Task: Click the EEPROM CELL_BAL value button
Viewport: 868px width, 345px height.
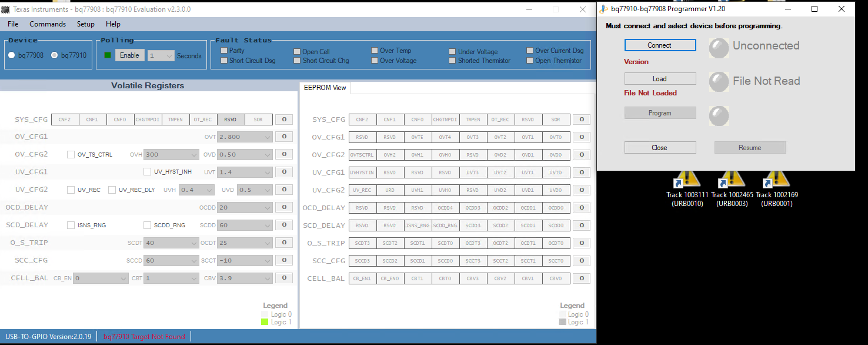Action: click(582, 278)
